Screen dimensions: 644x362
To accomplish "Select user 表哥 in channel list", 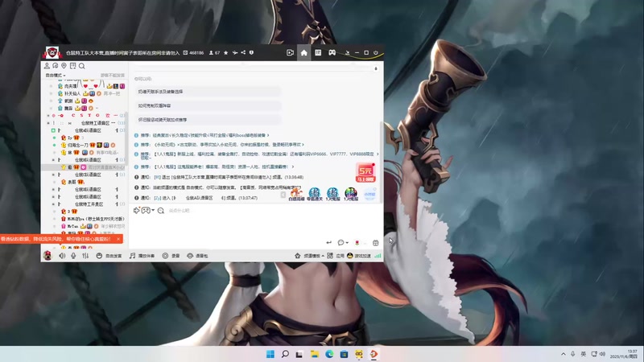I will 72,182.
